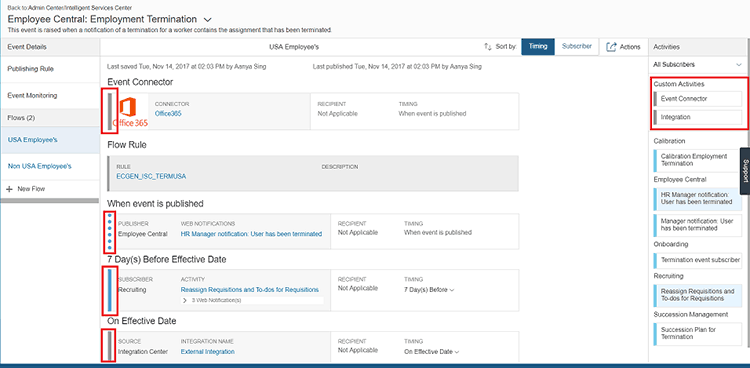Click the gray bar handle on Office365 connector card

point(110,111)
